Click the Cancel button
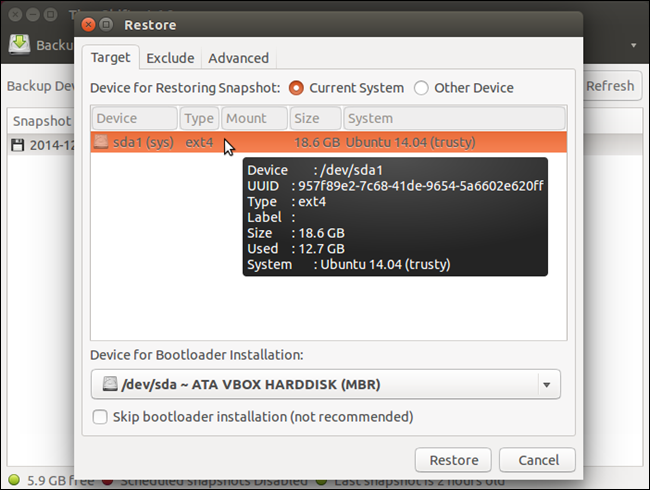This screenshot has height=490, width=650. (x=537, y=460)
